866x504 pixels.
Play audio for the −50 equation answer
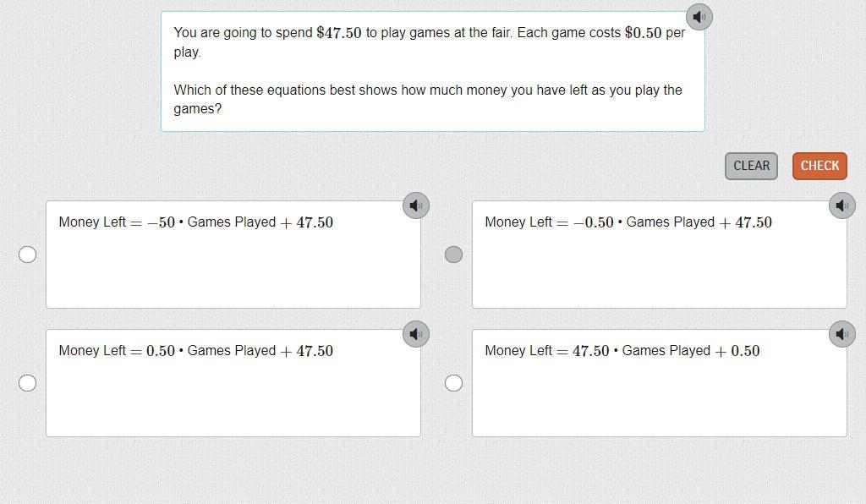pos(415,205)
